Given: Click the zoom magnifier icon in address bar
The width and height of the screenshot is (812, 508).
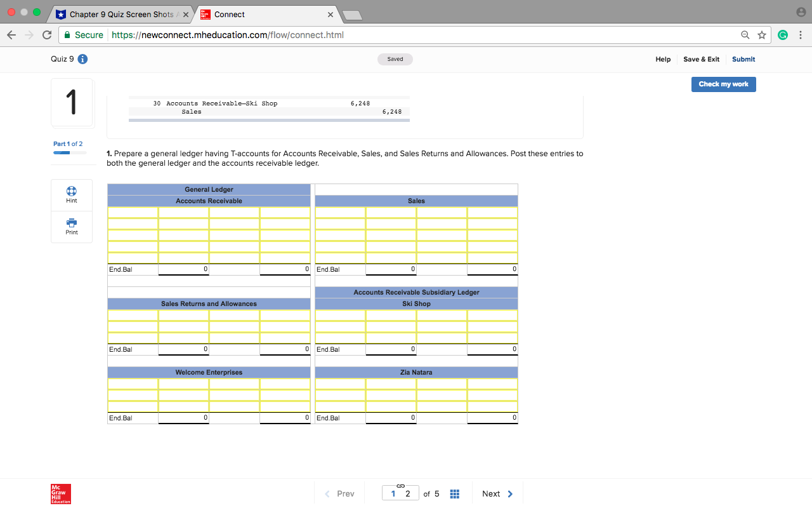Looking at the screenshot, I should [745, 35].
